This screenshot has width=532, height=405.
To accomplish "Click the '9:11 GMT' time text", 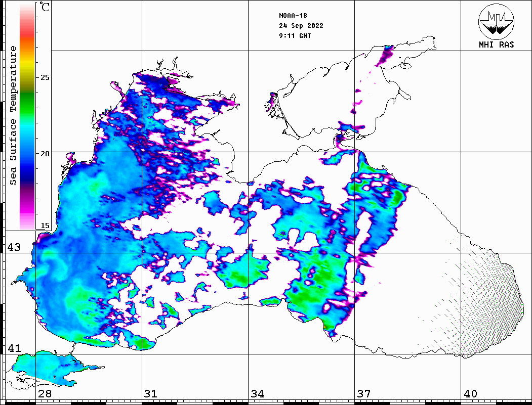I will click(295, 35).
